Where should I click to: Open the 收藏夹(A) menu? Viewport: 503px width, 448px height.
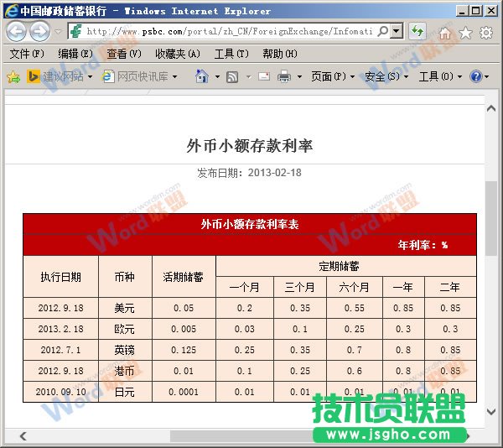(x=178, y=54)
